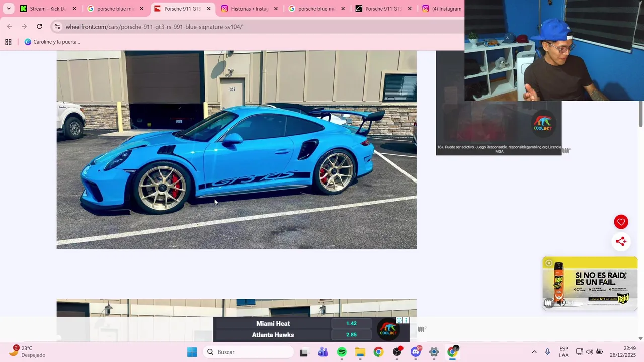Open Spotify from the taskbar
The width and height of the screenshot is (644, 362).
[342, 352]
